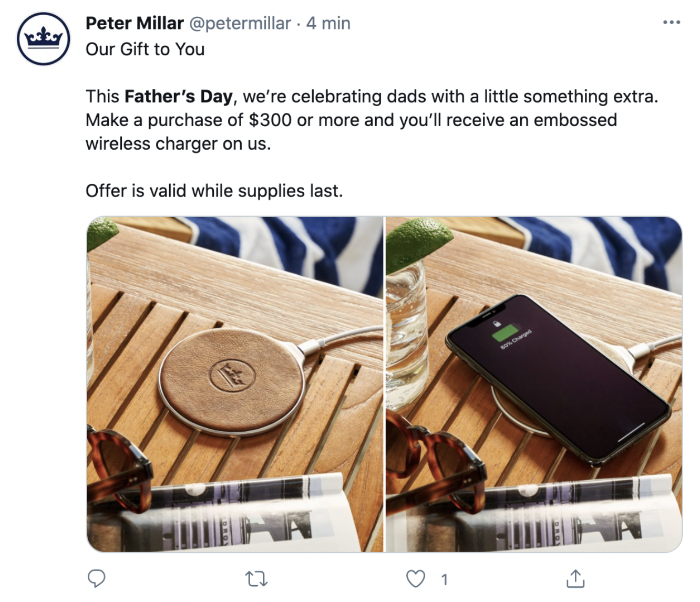Open the share tweet icon
The height and width of the screenshot is (602, 700).
(575, 578)
